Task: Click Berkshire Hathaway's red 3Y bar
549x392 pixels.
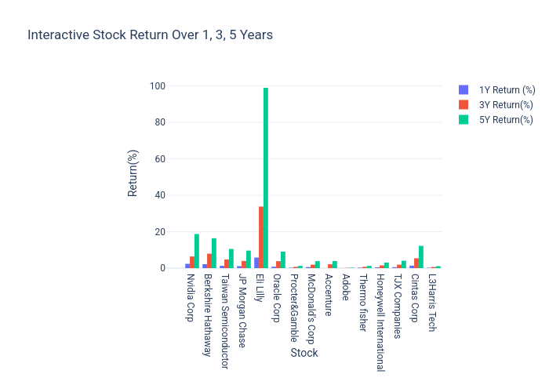Action: (209, 261)
